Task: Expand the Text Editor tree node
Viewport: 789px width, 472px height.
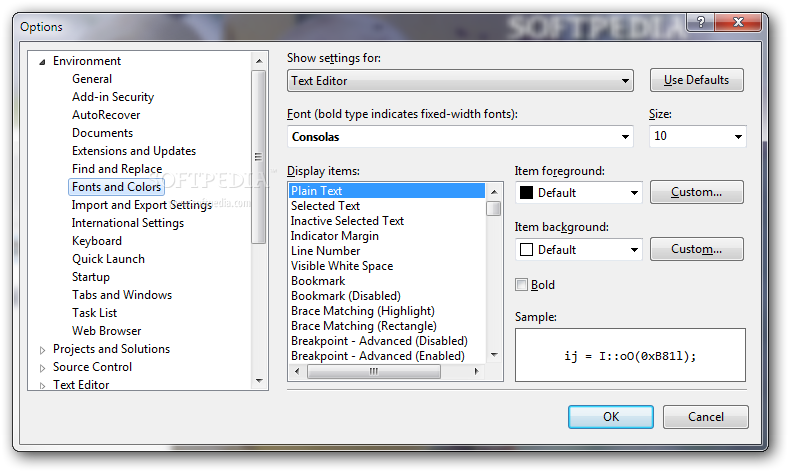Action: pyautogui.click(x=43, y=386)
